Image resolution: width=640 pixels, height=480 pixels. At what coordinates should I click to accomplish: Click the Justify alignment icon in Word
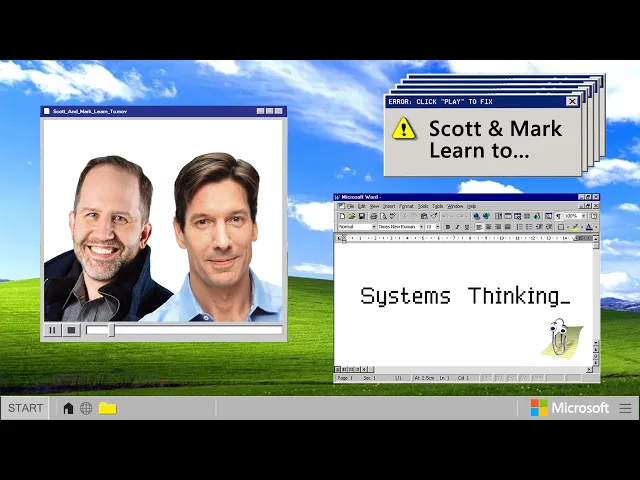508,227
